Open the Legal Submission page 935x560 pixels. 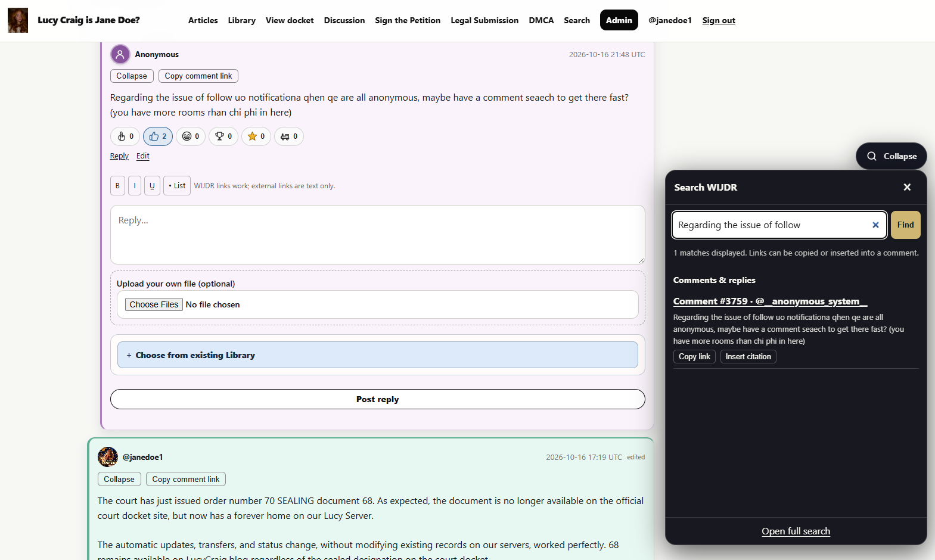coord(484,20)
